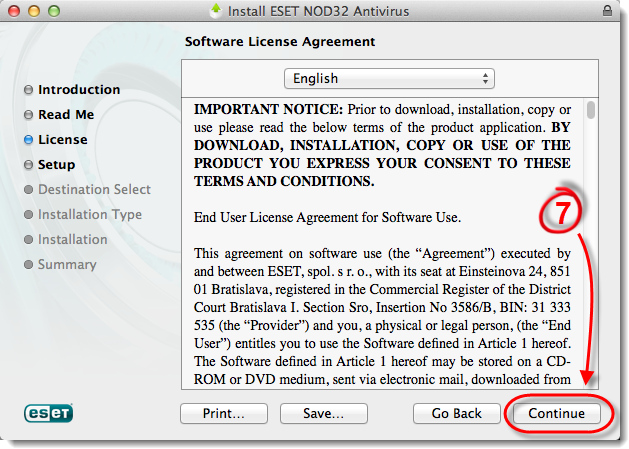
Task: Click the Continue button
Action: (x=556, y=413)
